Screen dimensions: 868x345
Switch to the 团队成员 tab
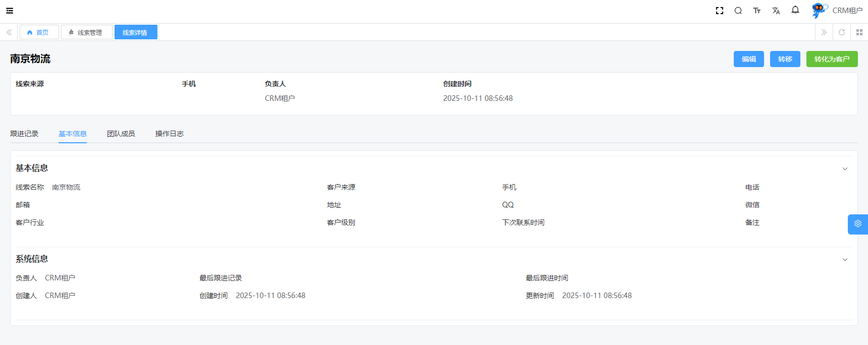coord(121,134)
